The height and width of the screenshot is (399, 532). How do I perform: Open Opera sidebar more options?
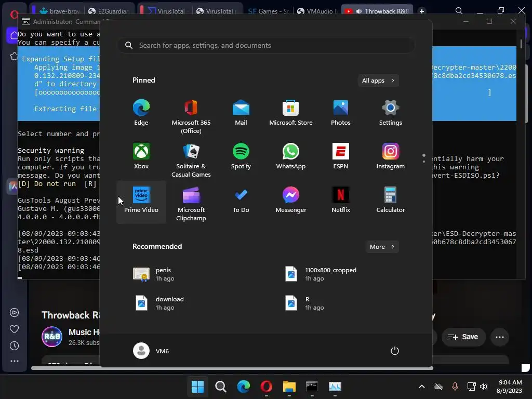[14, 361]
